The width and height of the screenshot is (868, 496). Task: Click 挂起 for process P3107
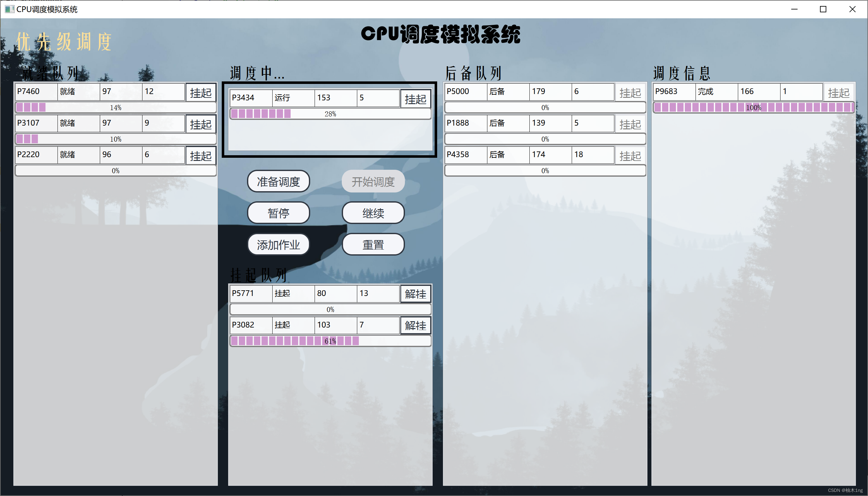(x=201, y=124)
